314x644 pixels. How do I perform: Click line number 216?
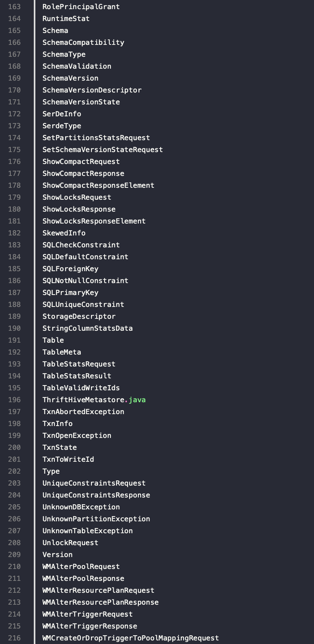click(x=14, y=638)
